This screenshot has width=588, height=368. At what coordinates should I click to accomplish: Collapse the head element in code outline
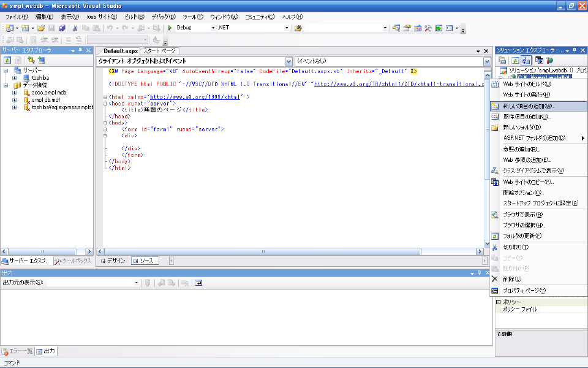pyautogui.click(x=105, y=103)
